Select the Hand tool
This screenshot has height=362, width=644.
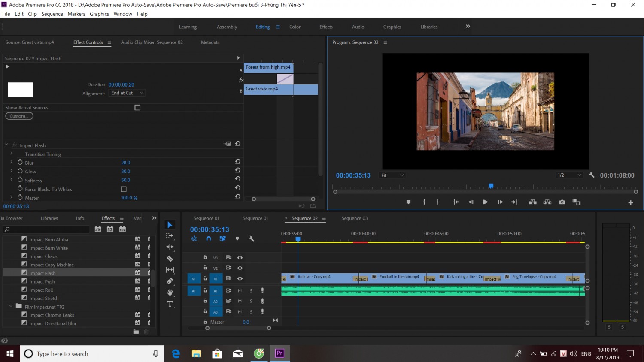[x=170, y=292]
